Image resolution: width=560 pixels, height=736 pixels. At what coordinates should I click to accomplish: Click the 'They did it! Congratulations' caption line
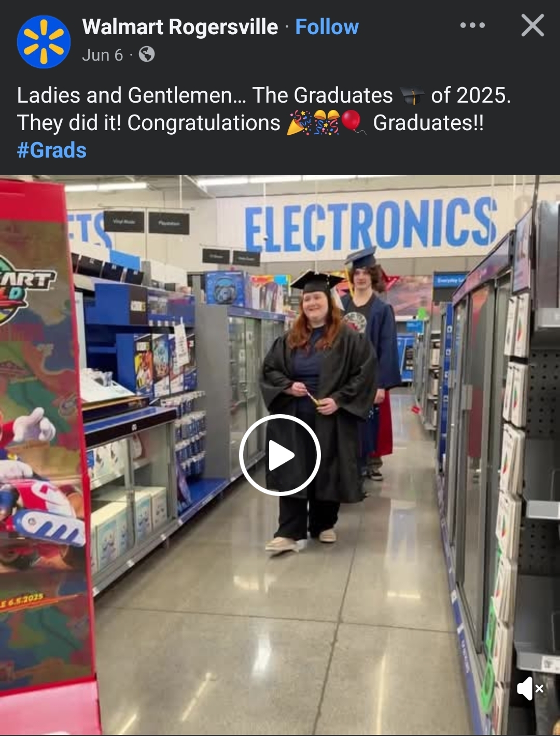coord(149,123)
